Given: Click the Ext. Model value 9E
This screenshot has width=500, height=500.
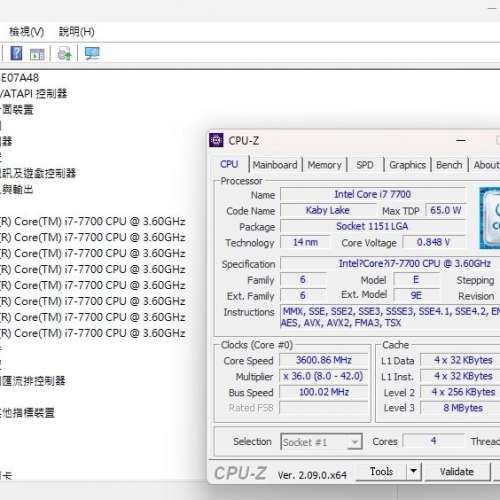Looking at the screenshot, I should [416, 295].
